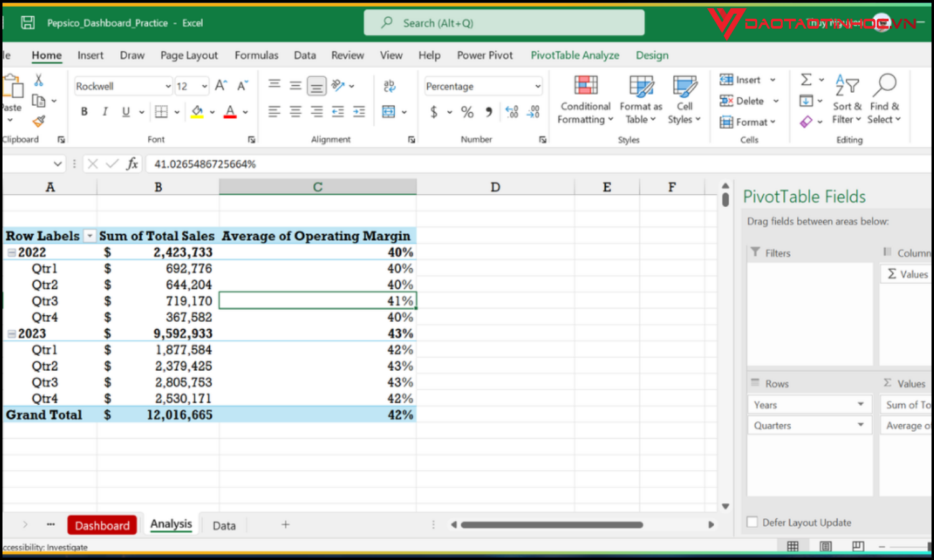Toggle Italic formatting
This screenshot has width=934, height=560.
tap(105, 111)
